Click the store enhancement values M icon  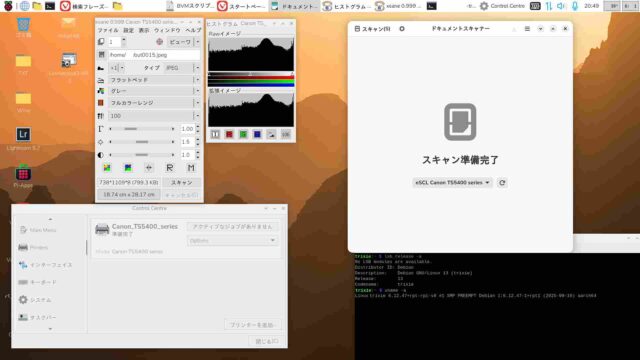tap(191, 168)
